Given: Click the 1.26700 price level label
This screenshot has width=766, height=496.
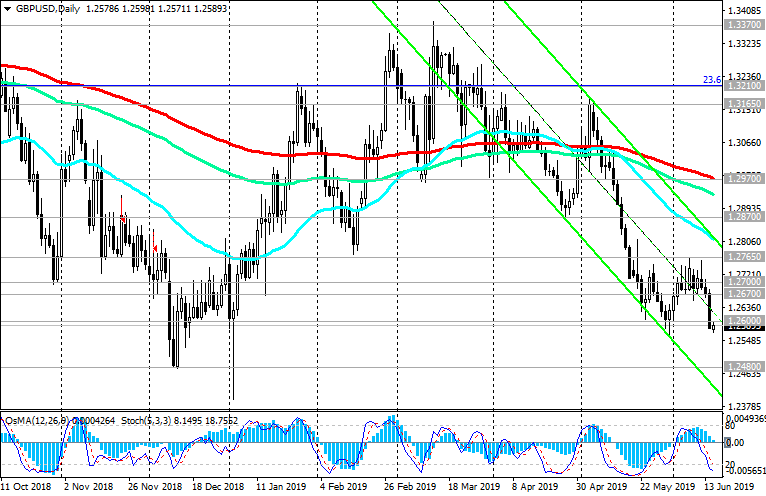Looking at the screenshot, I should 744,294.
